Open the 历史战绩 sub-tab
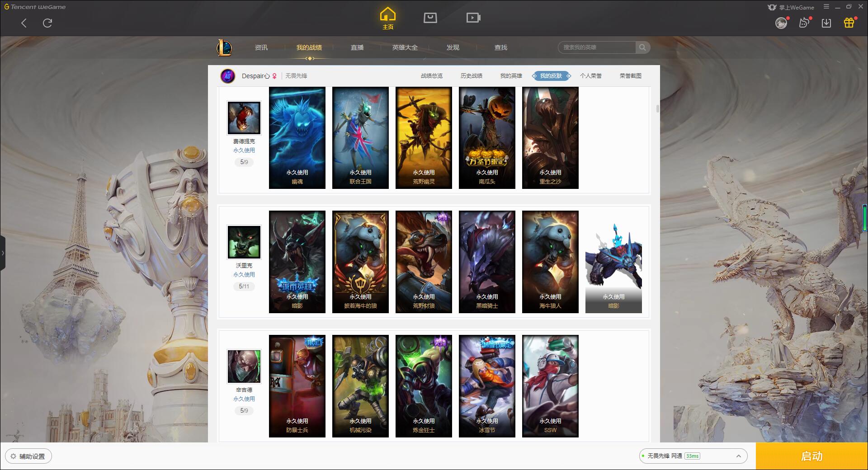 click(x=472, y=76)
